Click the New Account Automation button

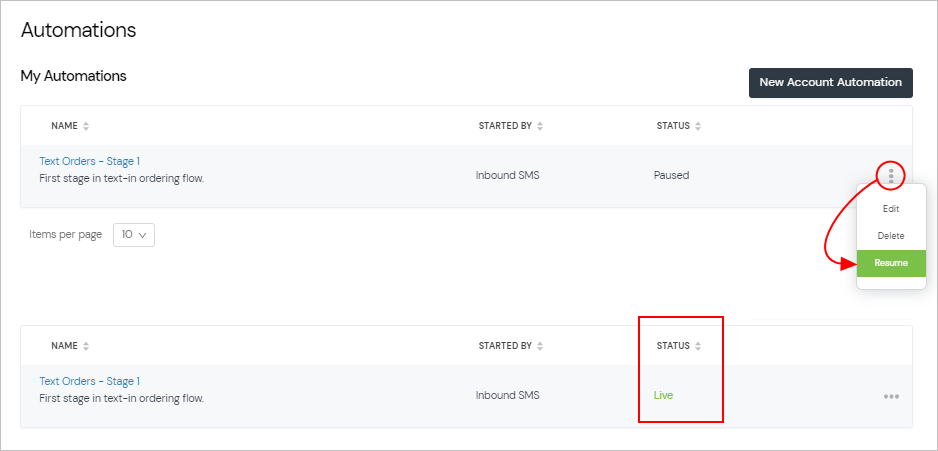pyautogui.click(x=830, y=83)
